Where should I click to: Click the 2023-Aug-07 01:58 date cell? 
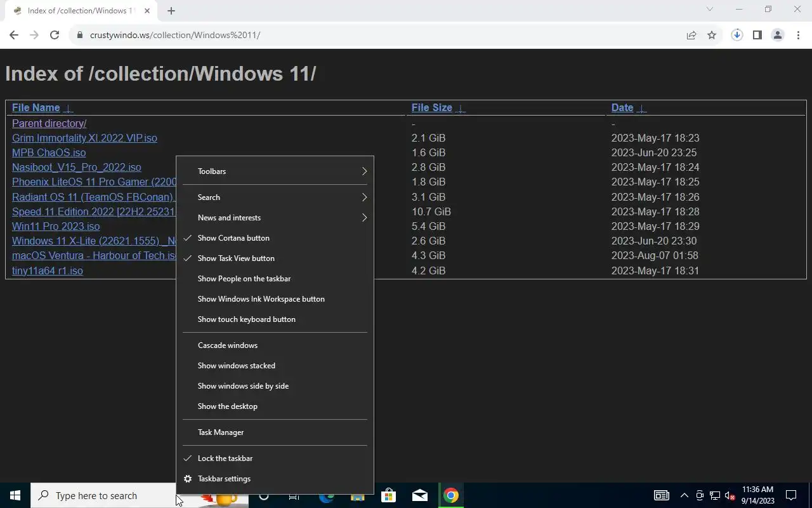click(x=655, y=256)
